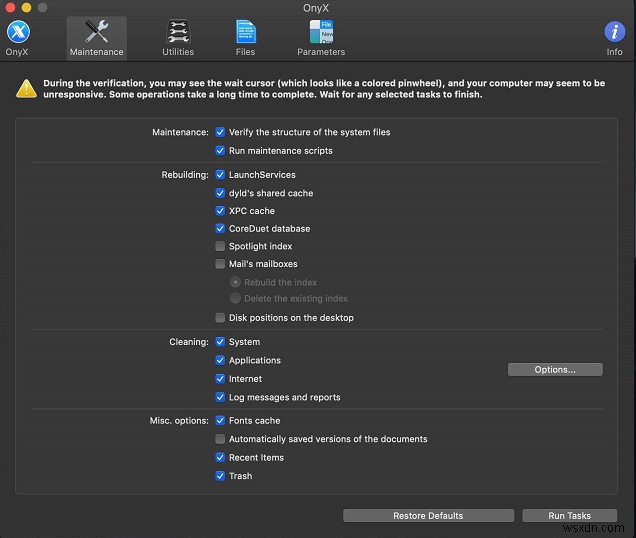
Task: Click the Info icon
Action: [x=615, y=32]
